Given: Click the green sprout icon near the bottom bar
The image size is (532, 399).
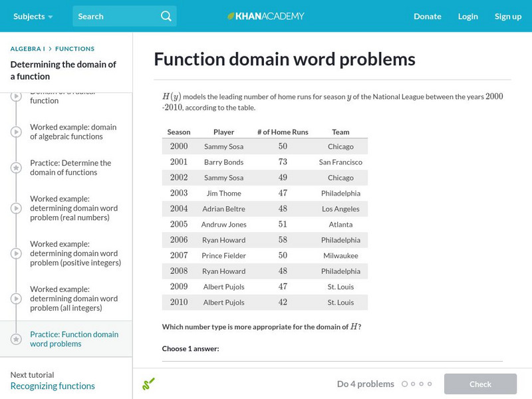Looking at the screenshot, I should coord(149,384).
